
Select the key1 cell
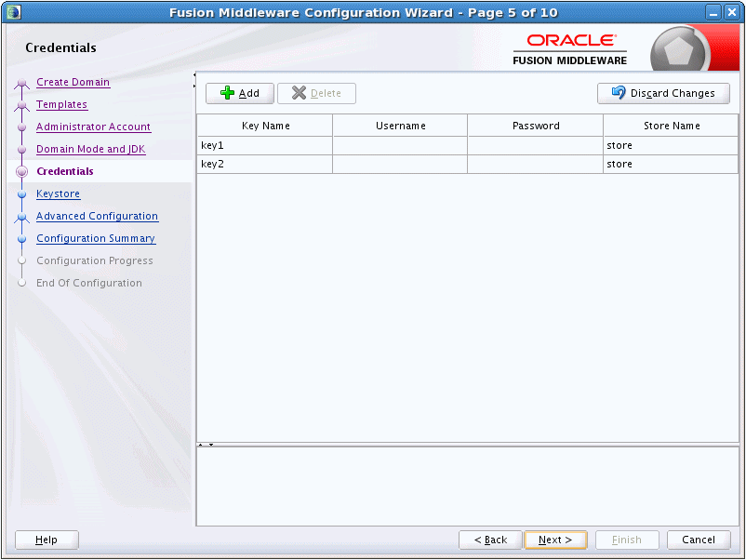(x=265, y=145)
